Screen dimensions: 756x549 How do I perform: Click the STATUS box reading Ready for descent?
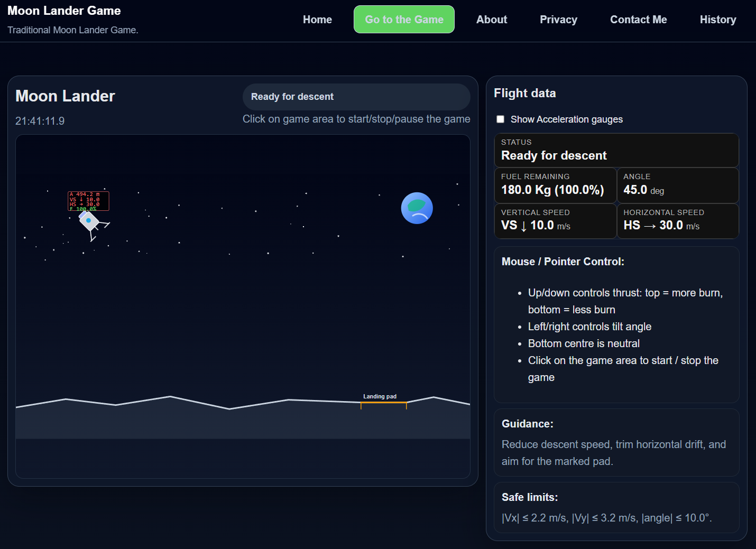click(x=616, y=150)
